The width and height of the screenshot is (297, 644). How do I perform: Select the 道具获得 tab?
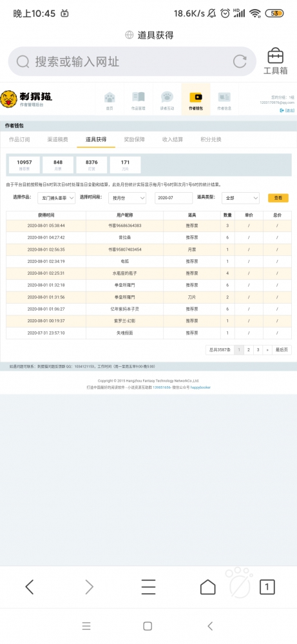click(x=96, y=140)
